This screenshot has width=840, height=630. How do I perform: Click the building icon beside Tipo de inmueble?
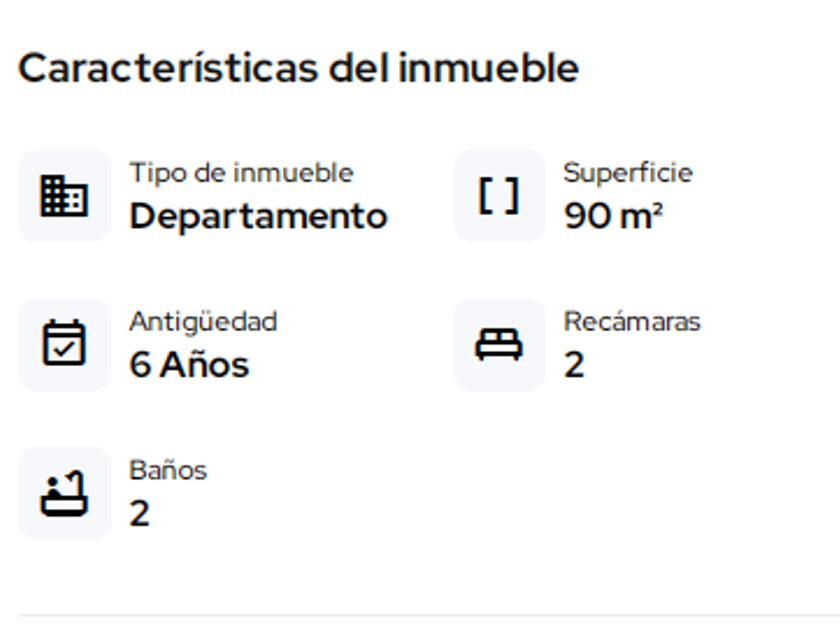tap(64, 196)
